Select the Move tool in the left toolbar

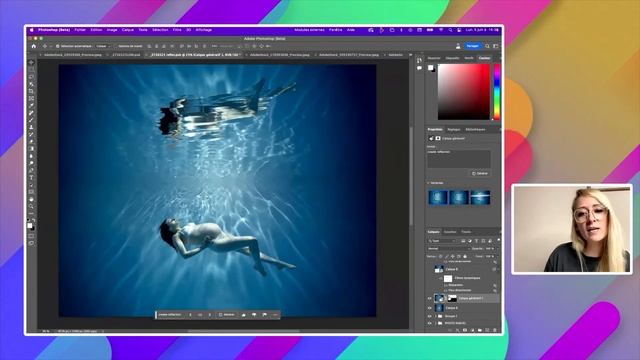pyautogui.click(x=31, y=62)
